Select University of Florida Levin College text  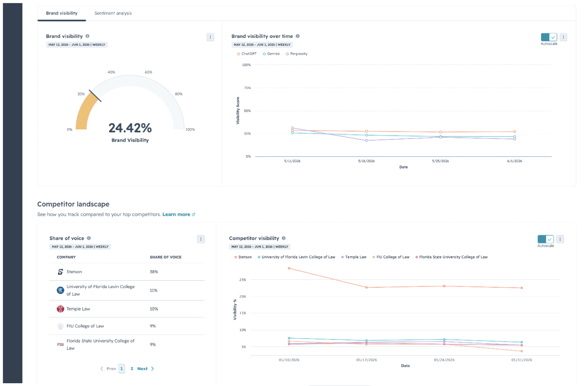pos(100,290)
